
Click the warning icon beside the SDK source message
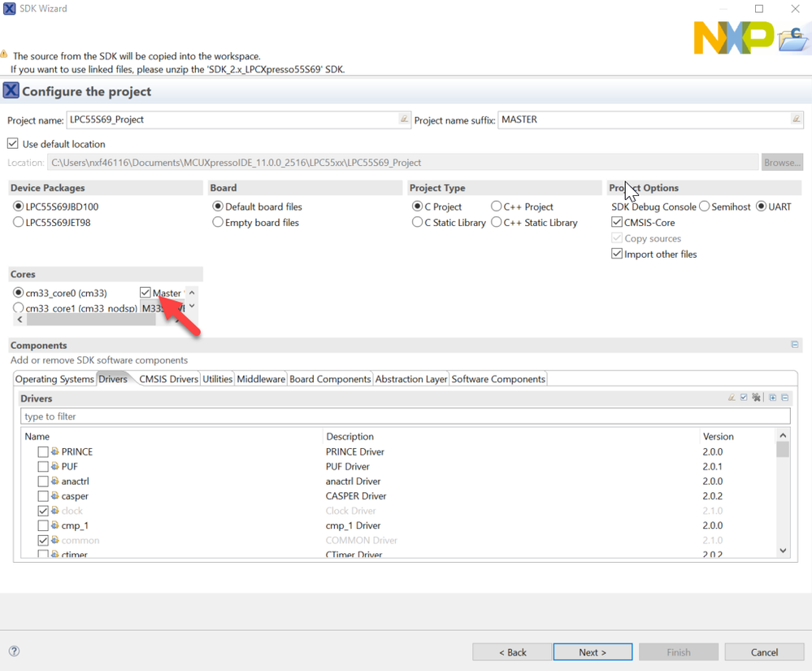pyautogui.click(x=4, y=54)
